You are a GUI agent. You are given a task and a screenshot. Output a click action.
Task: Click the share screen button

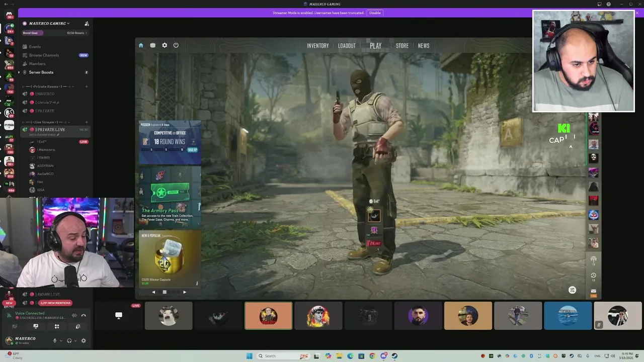[x=36, y=326]
